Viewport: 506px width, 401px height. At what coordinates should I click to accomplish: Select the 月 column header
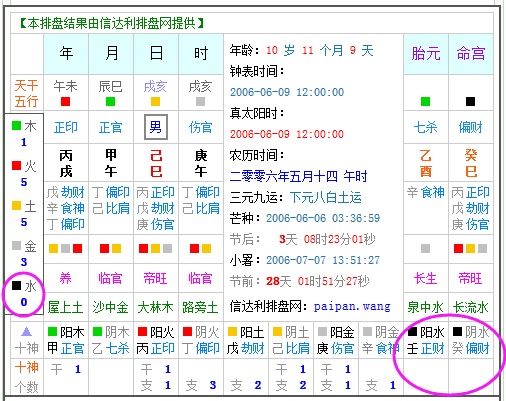pyautogui.click(x=111, y=54)
